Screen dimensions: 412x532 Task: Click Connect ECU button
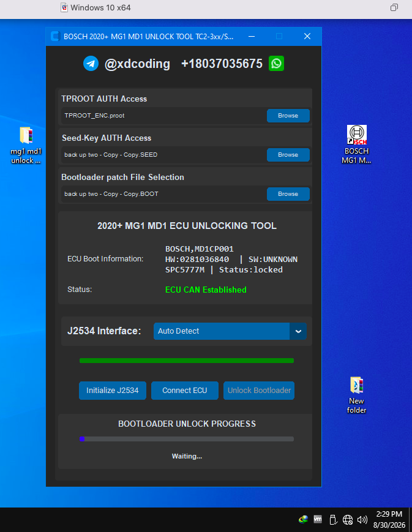[185, 391]
